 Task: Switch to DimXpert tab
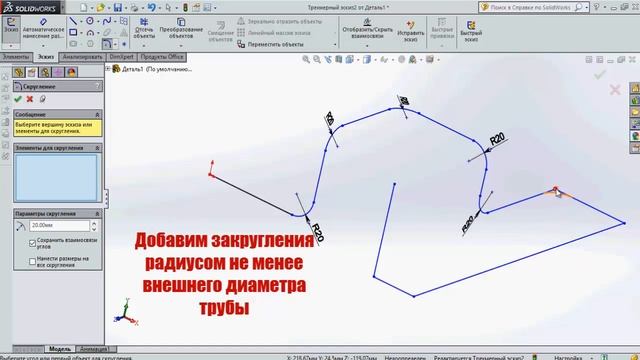pyautogui.click(x=122, y=57)
